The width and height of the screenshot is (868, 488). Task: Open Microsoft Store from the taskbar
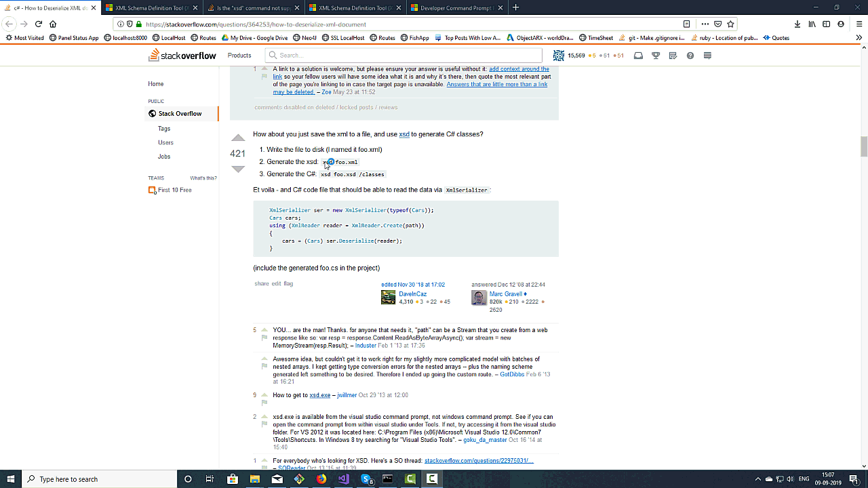[x=233, y=479]
